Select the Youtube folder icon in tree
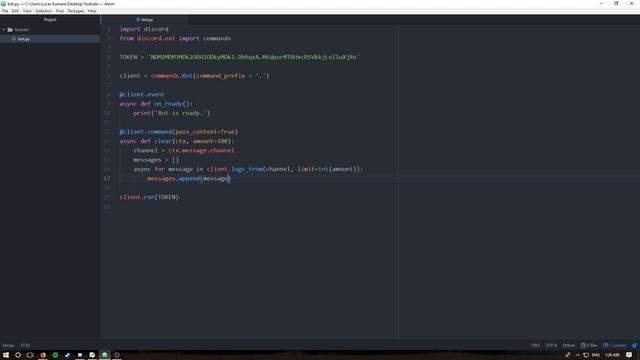Viewport: 640px width, 360px height. (10, 30)
